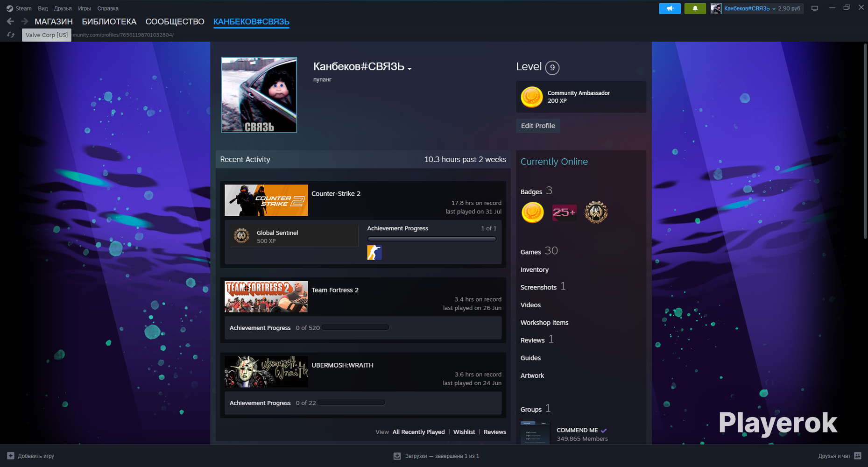Switch to the СООБЩЕСТВО tab
Viewport: 868px width, 467px height.
click(175, 21)
